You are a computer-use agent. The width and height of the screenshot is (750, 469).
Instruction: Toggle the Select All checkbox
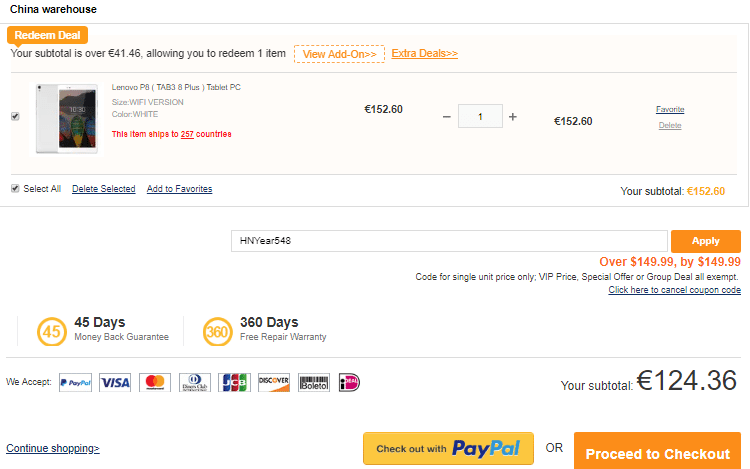(15, 188)
